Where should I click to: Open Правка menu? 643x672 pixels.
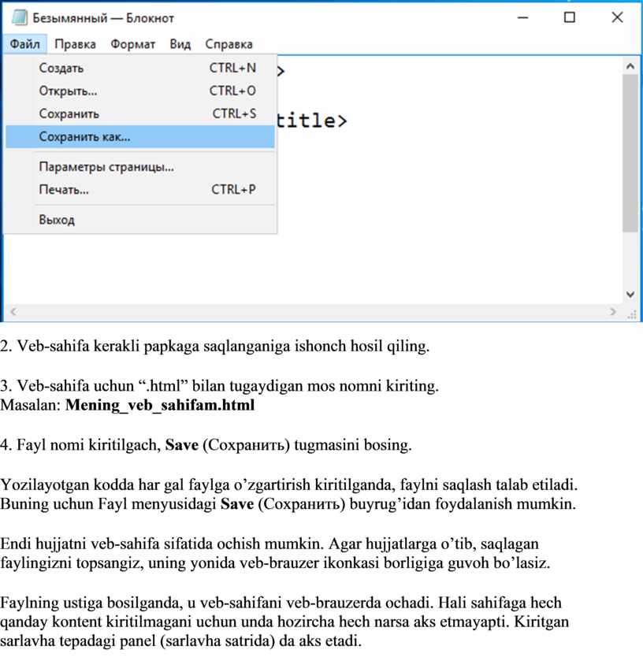pos(76,44)
